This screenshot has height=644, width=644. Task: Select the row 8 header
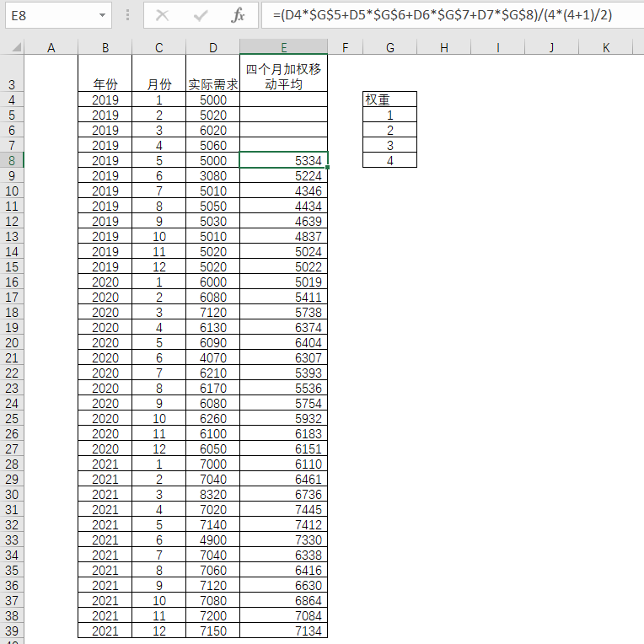coord(12,160)
